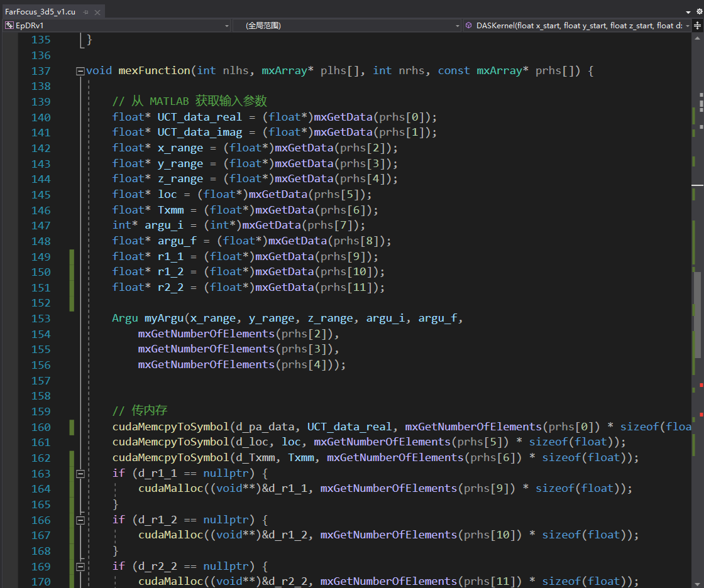The width and height of the screenshot is (704, 588).
Task: Click the scroll up arrow of the editor
Action: point(697,38)
